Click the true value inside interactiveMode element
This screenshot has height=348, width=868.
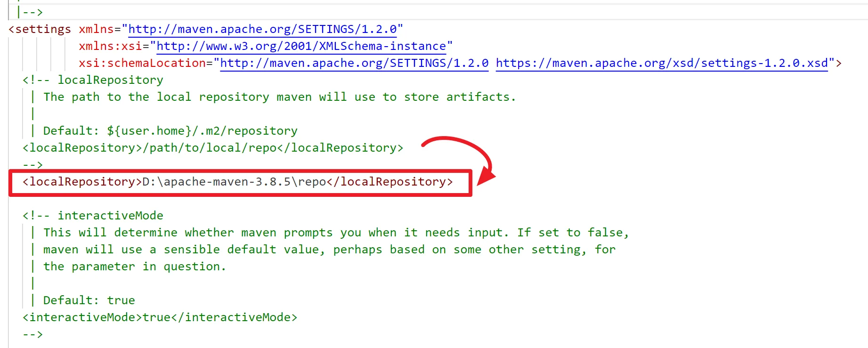click(156, 317)
